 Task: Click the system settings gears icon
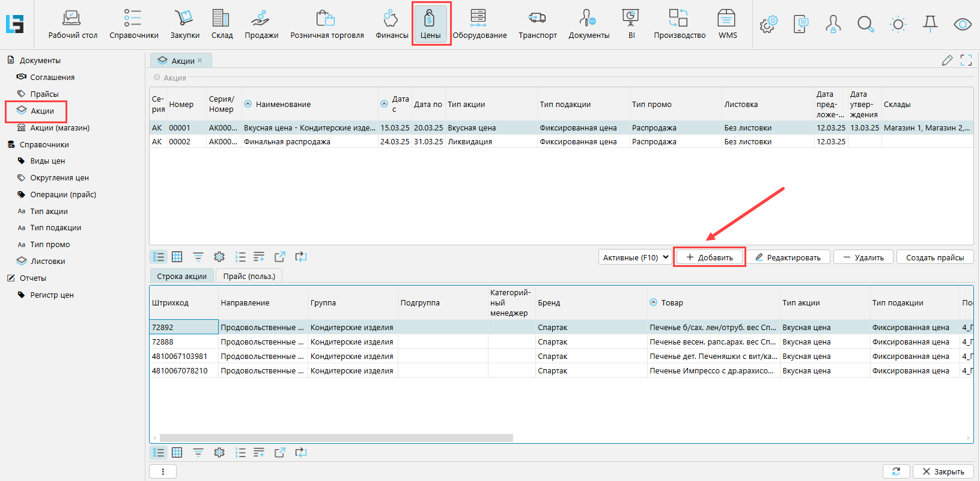coord(768,25)
